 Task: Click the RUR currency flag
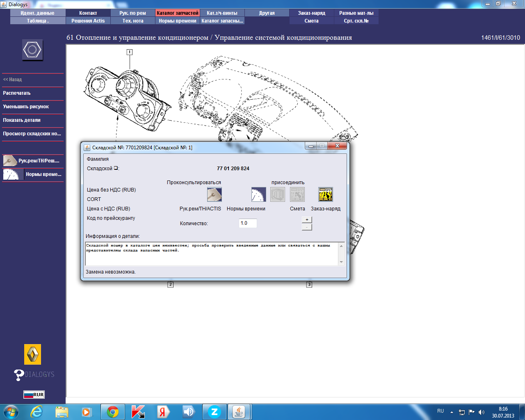tap(34, 395)
